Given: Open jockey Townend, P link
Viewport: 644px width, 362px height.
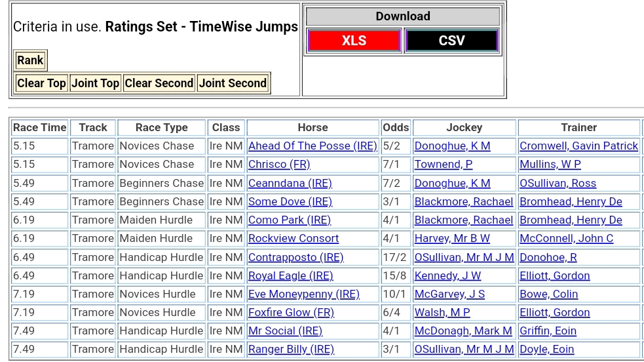Looking at the screenshot, I should click(x=443, y=164).
